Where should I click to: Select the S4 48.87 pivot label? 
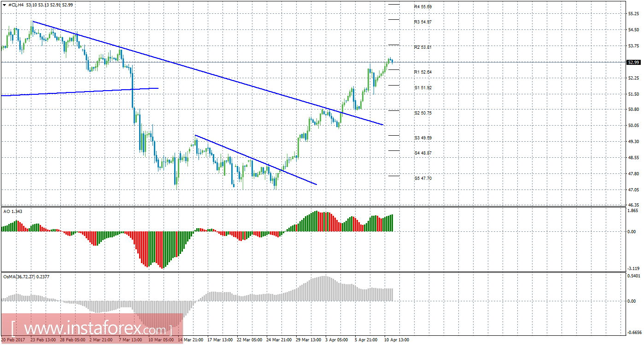422,153
